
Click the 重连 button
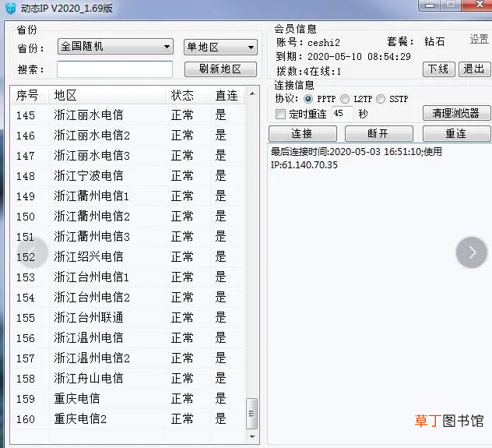point(456,134)
